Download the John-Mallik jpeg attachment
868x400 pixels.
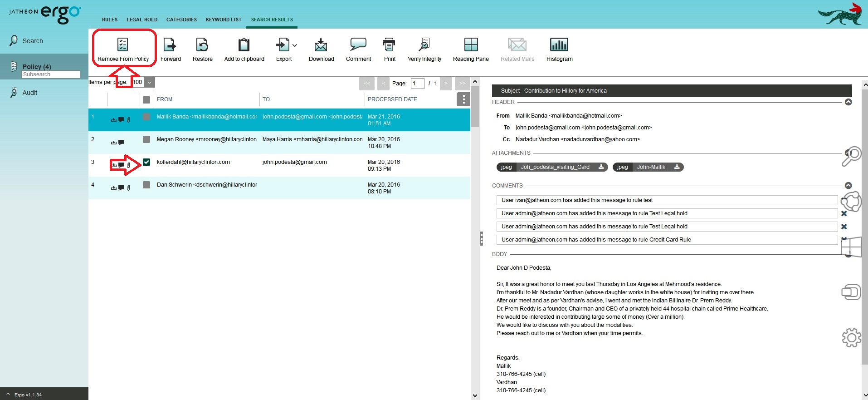[x=677, y=167]
